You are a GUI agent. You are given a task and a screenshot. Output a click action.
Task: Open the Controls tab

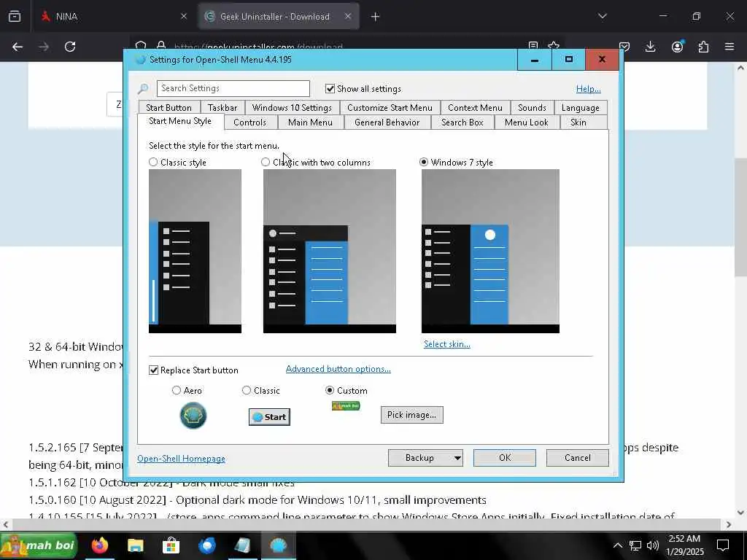(x=249, y=122)
